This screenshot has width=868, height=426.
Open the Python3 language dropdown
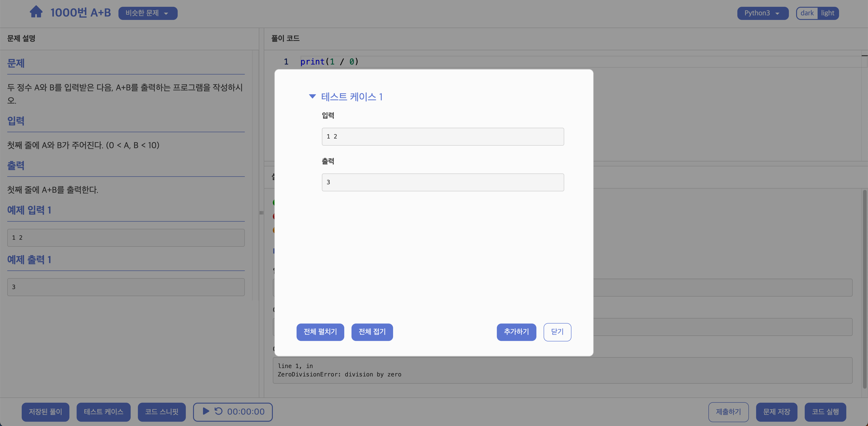coord(762,13)
